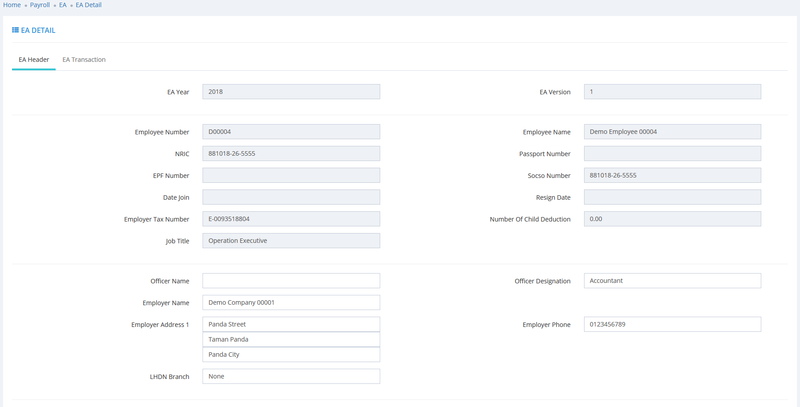
Task: Click the Job Title field
Action: click(291, 241)
